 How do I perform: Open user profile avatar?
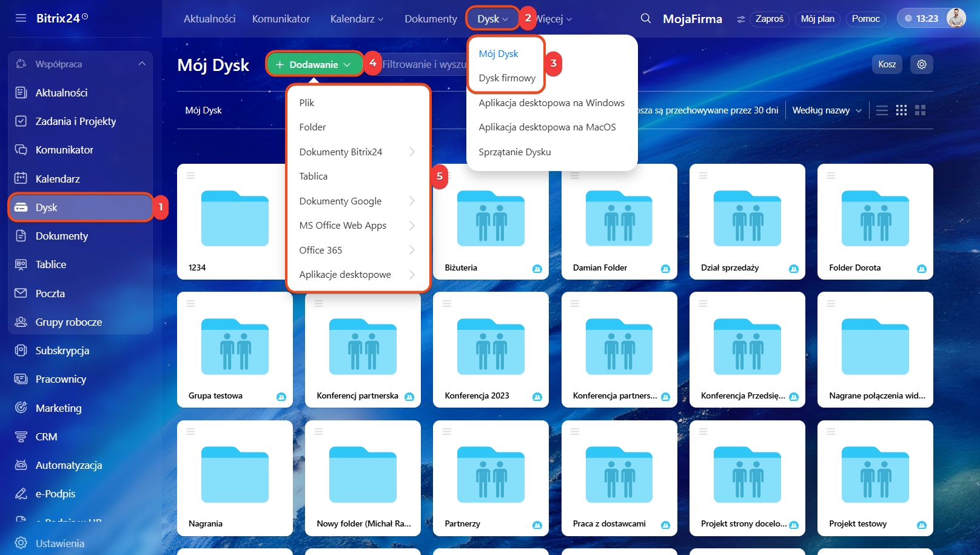click(956, 18)
